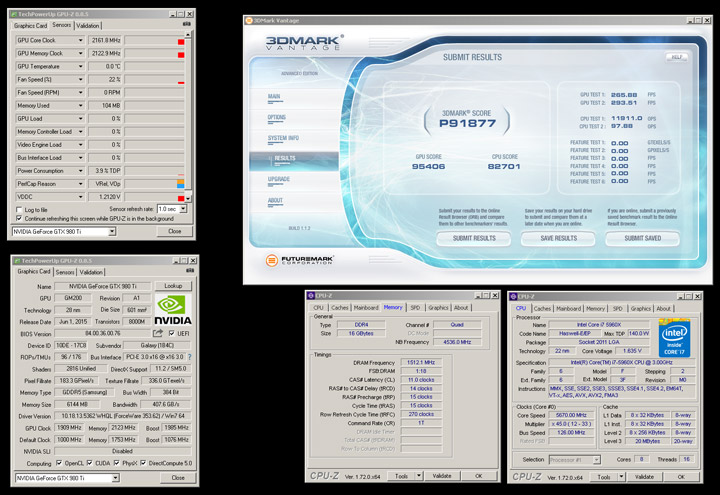Open the PerfCap Reason sensor dropdown
This screenshot has width=720, height=495.
tap(80, 184)
